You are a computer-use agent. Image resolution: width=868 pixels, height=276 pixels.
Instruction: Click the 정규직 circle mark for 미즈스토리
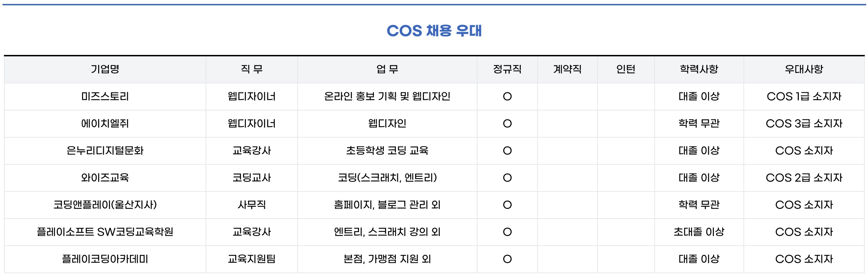pyautogui.click(x=507, y=97)
